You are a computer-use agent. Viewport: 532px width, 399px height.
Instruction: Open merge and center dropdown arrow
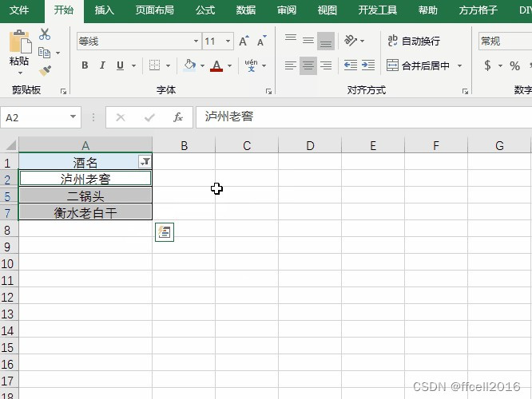[460, 65]
